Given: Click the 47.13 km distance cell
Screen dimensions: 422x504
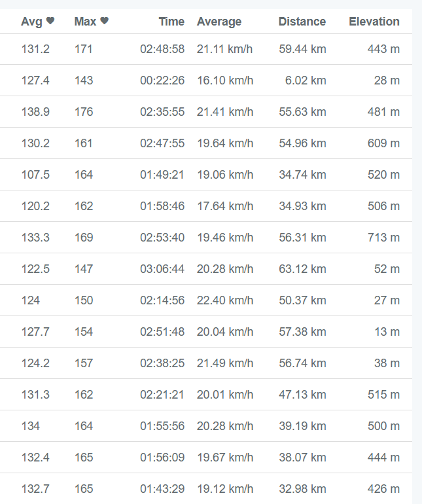Looking at the screenshot, I should (x=302, y=395).
